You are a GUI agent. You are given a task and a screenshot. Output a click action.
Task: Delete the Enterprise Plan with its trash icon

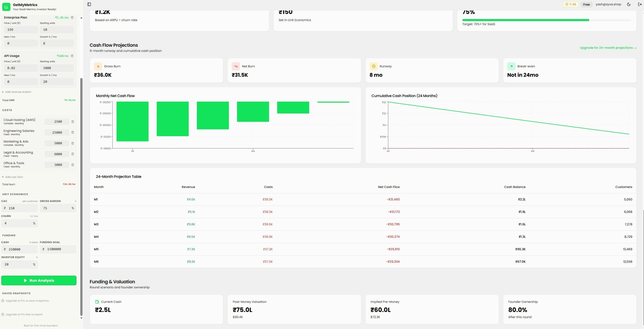[x=72, y=18]
